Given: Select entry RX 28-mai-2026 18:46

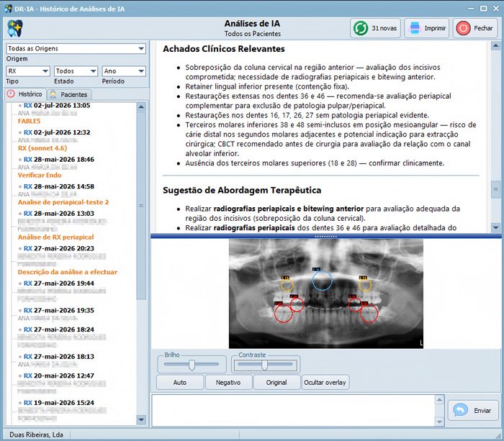Looking at the screenshot, I should [x=59, y=159].
